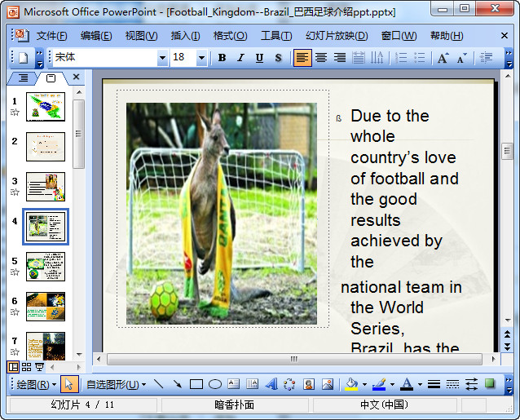Click the decrease indent icon
Screen dimensions: 520x420
tap(486, 58)
